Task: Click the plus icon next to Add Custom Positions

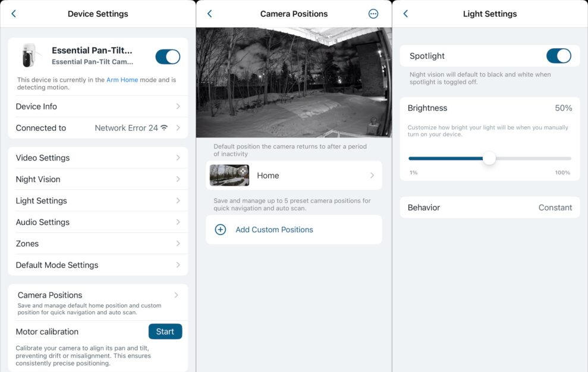Action: click(x=220, y=230)
